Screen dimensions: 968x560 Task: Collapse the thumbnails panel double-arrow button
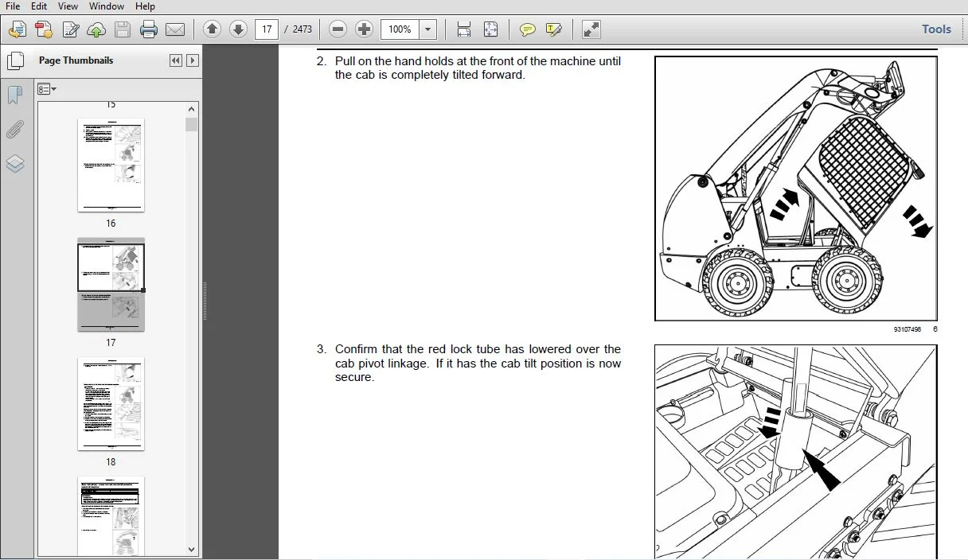[x=176, y=60]
